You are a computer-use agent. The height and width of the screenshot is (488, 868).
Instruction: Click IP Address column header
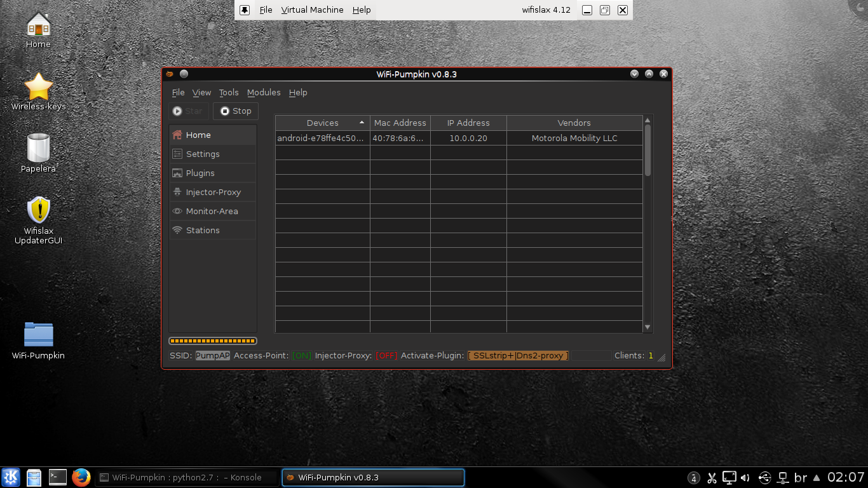(468, 123)
